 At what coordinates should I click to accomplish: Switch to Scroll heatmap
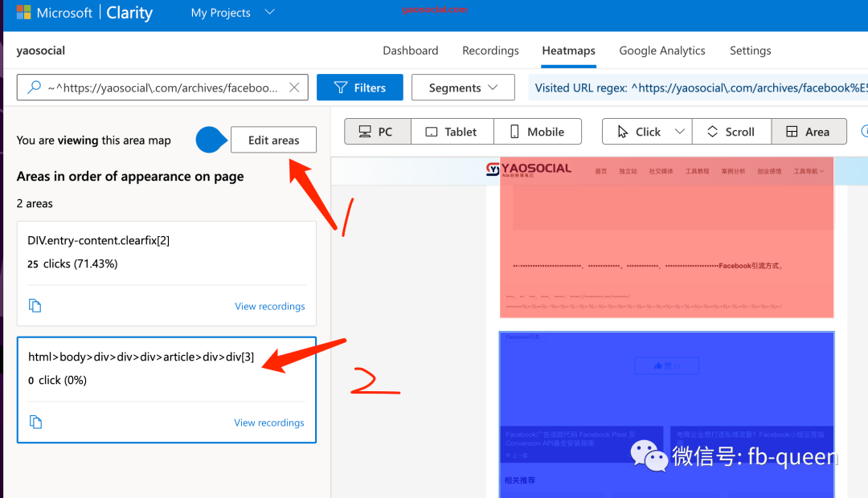(x=731, y=131)
